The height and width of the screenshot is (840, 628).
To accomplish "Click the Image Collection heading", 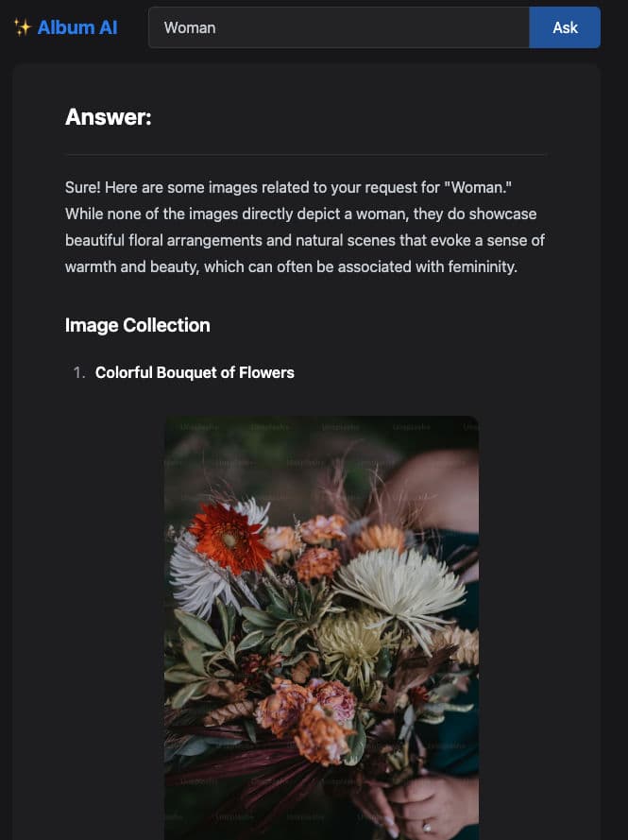I will [x=138, y=325].
